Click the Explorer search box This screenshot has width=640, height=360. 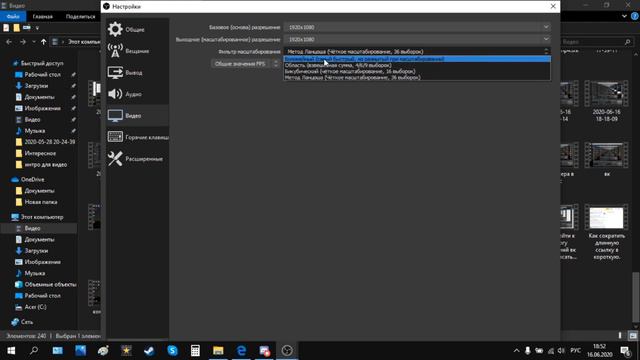point(596,42)
